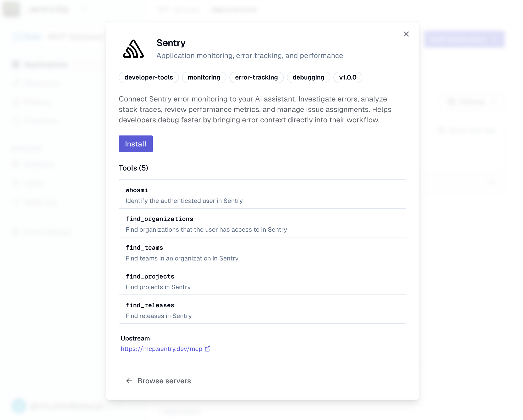Screen dimensions: 523x420
Task: Select the error-tracking tag
Action: pyautogui.click(x=256, y=77)
